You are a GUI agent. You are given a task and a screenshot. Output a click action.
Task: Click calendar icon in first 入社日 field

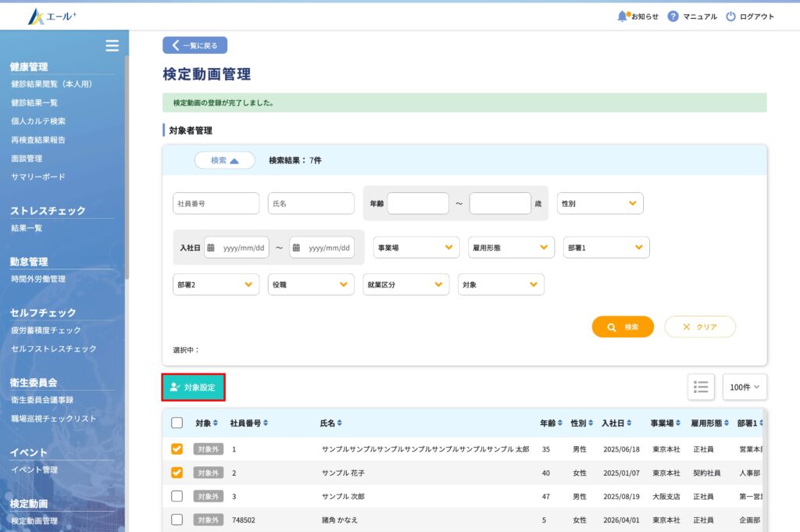pos(211,248)
